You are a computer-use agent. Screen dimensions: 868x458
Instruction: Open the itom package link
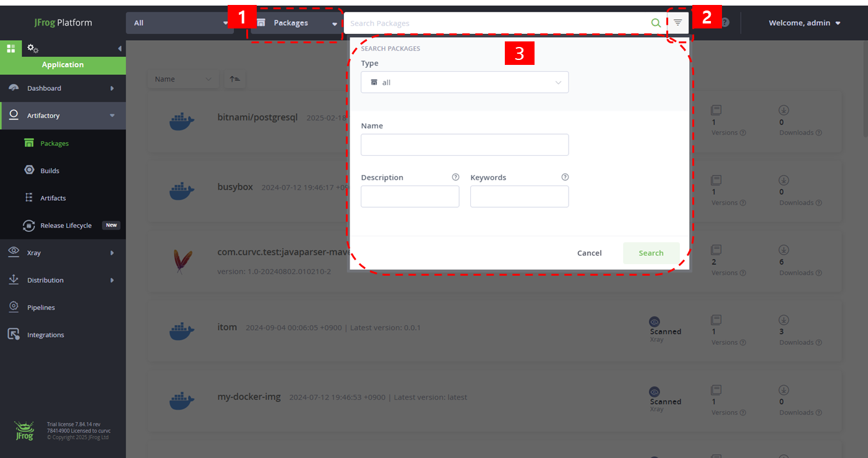tap(227, 327)
